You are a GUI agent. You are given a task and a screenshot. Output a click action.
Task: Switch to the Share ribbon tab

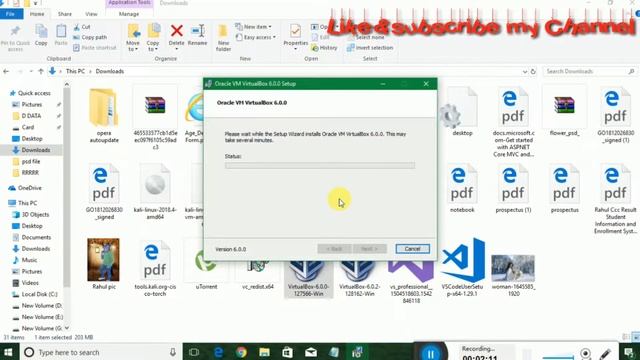pyautogui.click(x=64, y=14)
